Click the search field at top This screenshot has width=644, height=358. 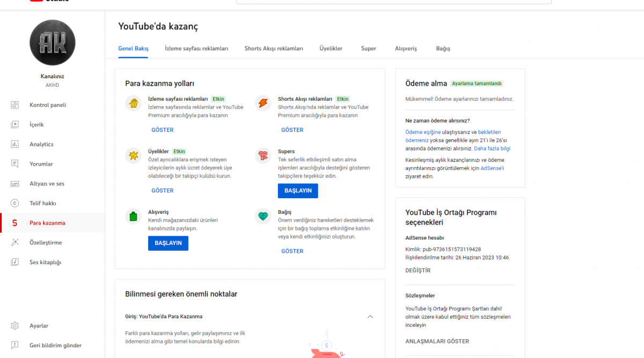(x=394, y=2)
